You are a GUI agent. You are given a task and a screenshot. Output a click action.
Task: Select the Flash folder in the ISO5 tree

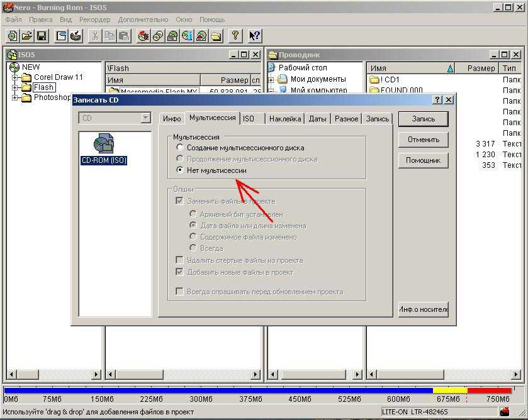(43, 87)
